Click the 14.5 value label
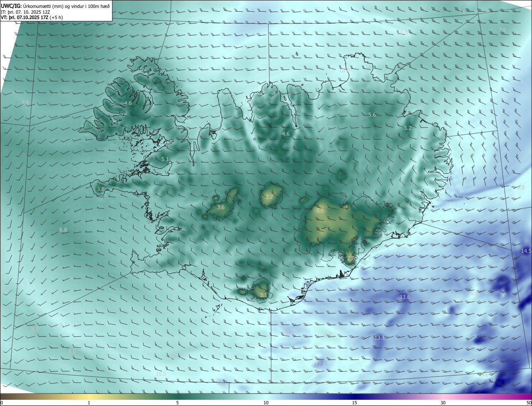The width and height of the screenshot is (532, 406). (526, 251)
